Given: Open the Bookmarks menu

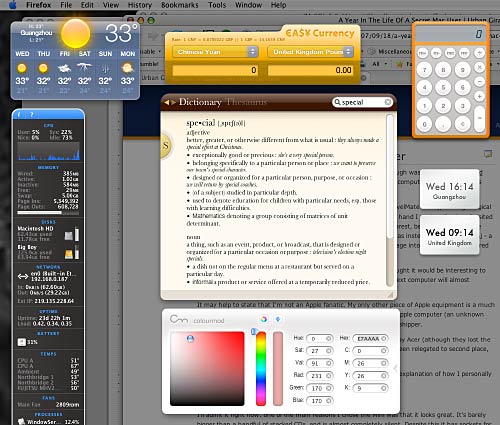Looking at the screenshot, I should pyautogui.click(x=180, y=5).
